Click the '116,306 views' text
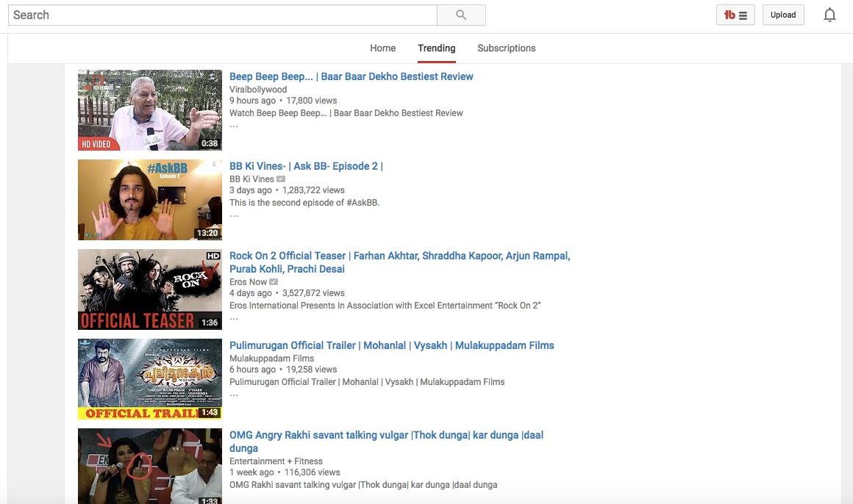This screenshot has height=504, width=853. click(313, 472)
